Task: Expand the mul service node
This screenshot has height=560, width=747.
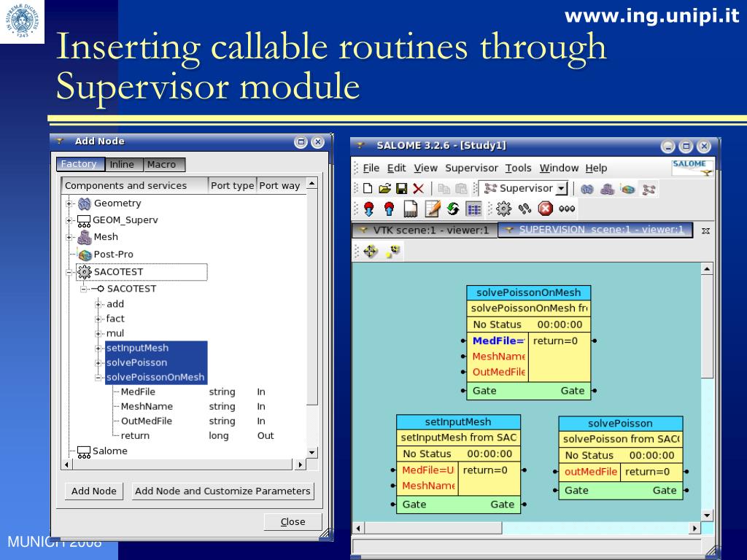Action: click(98, 334)
